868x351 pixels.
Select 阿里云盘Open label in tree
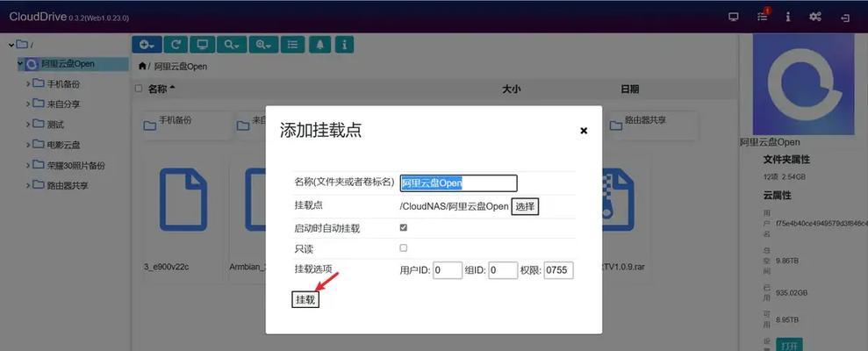coord(68,64)
